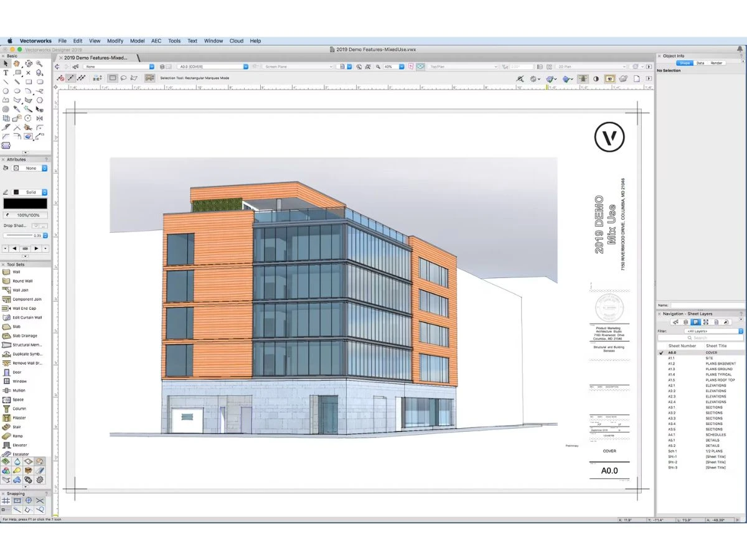
Task: Open the AEC menu
Action: point(156,41)
